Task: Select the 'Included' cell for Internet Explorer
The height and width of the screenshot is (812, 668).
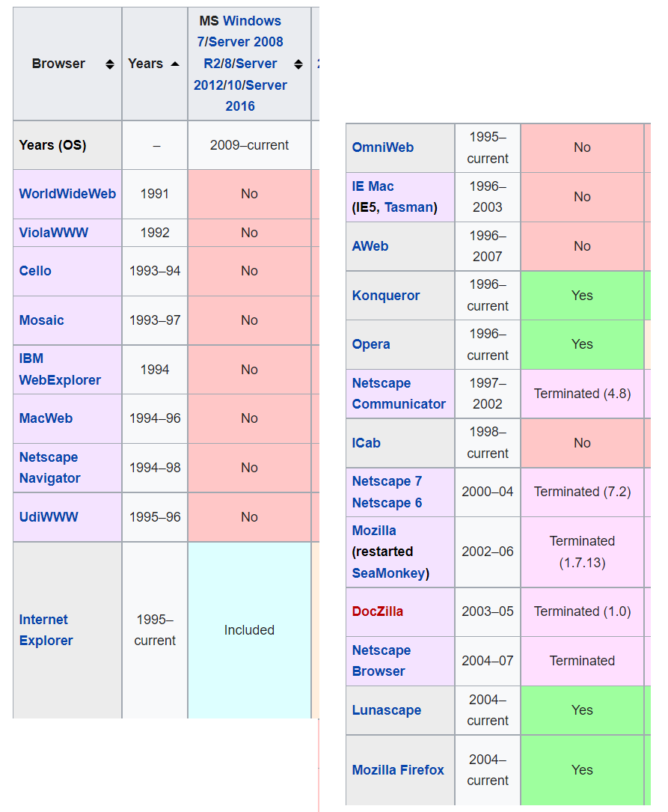Action: coord(249,629)
